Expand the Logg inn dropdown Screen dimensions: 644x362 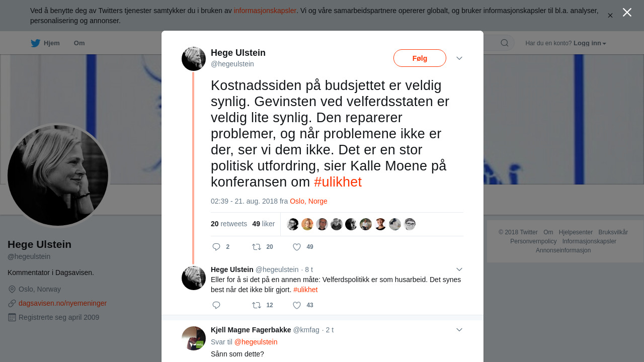[x=590, y=43]
